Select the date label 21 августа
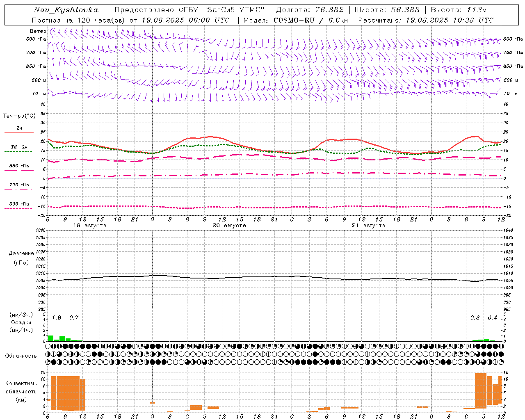The width and height of the screenshot is (525, 420). tap(369, 226)
